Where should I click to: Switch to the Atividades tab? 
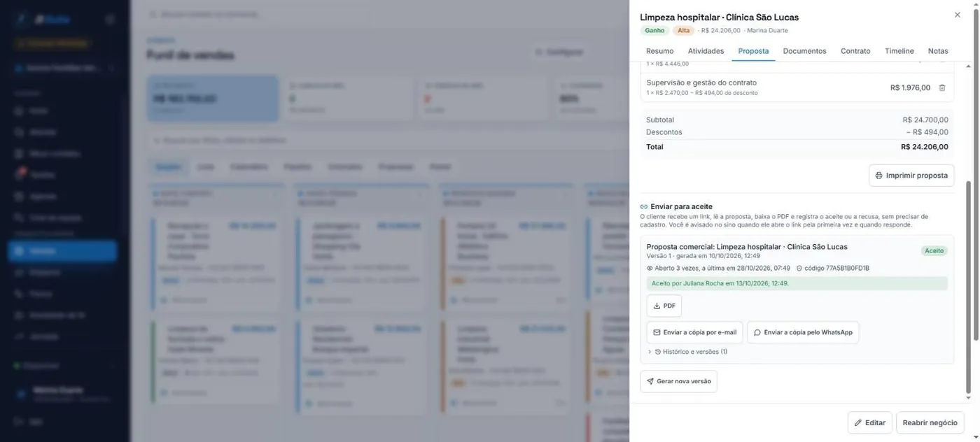click(x=706, y=51)
